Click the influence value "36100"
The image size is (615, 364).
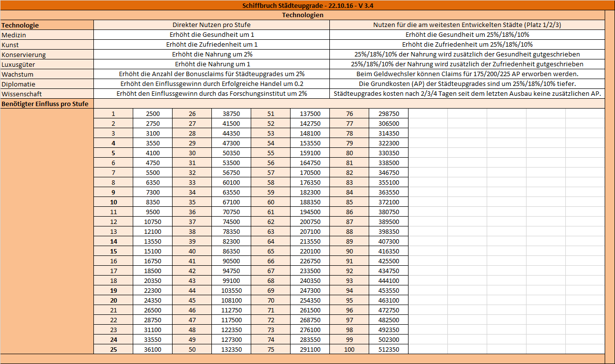pos(152,349)
